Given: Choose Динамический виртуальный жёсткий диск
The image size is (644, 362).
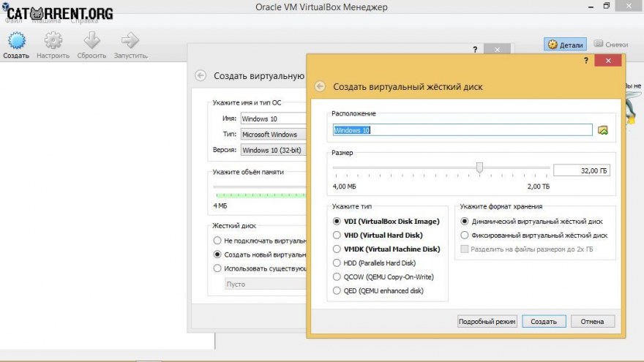Looking at the screenshot, I should point(531,221).
